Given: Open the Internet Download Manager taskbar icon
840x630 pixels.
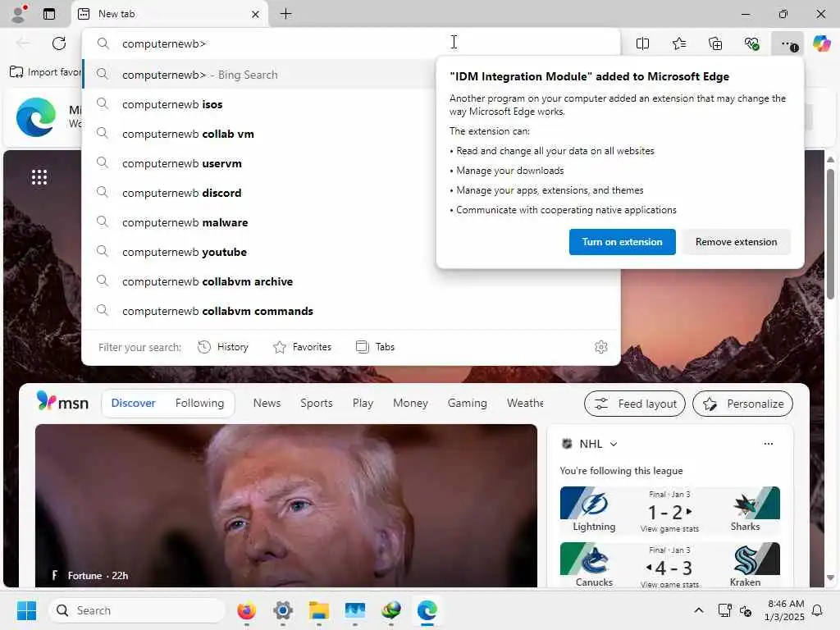Looking at the screenshot, I should click(x=391, y=610).
